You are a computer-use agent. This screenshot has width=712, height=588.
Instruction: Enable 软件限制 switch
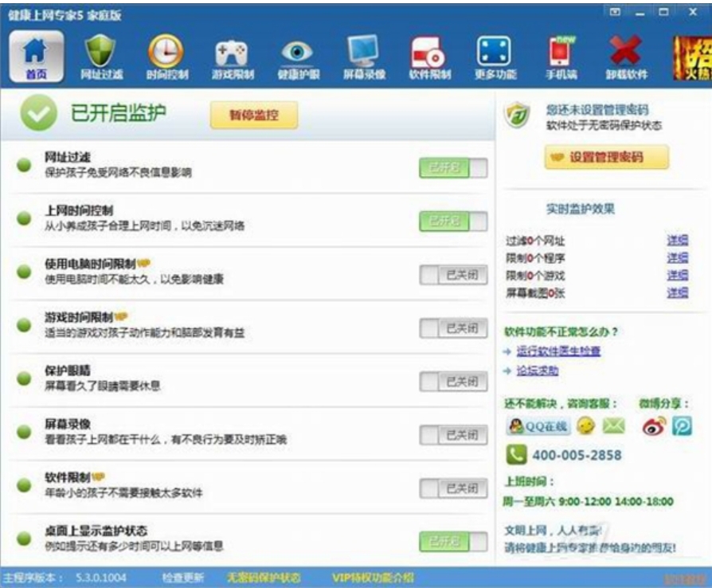[453, 488]
